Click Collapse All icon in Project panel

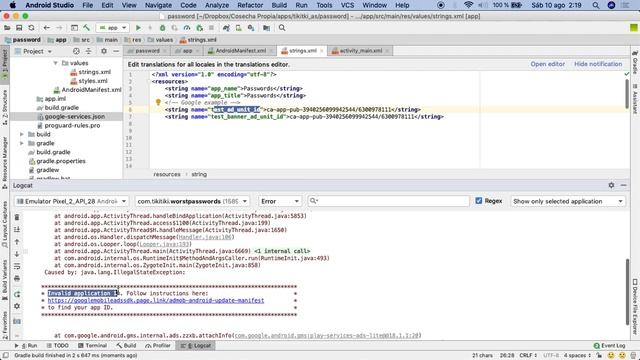pos(89,51)
